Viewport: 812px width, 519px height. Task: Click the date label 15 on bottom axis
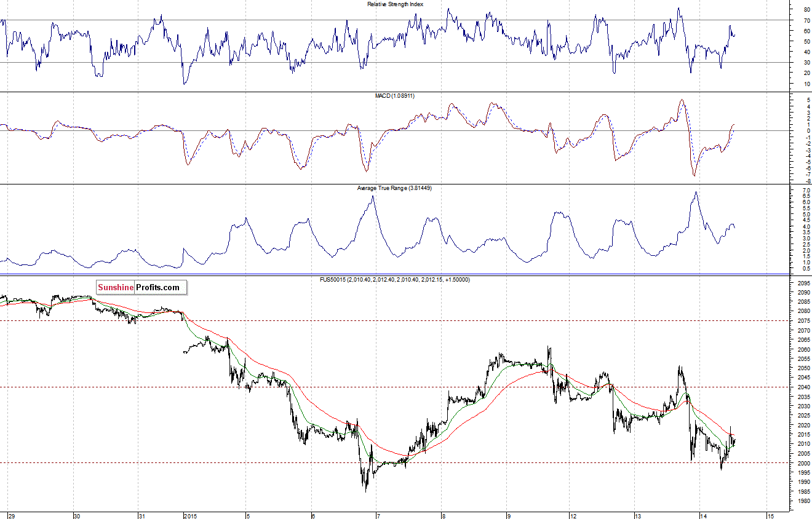pos(770,515)
